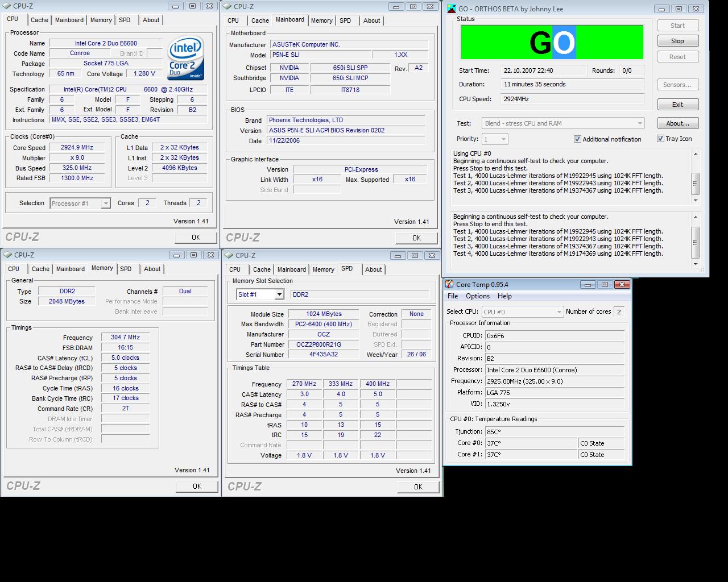Switch to Cache tab in CPU-Z CPU window
Image resolution: width=728 pixels, height=582 pixels.
[39, 20]
